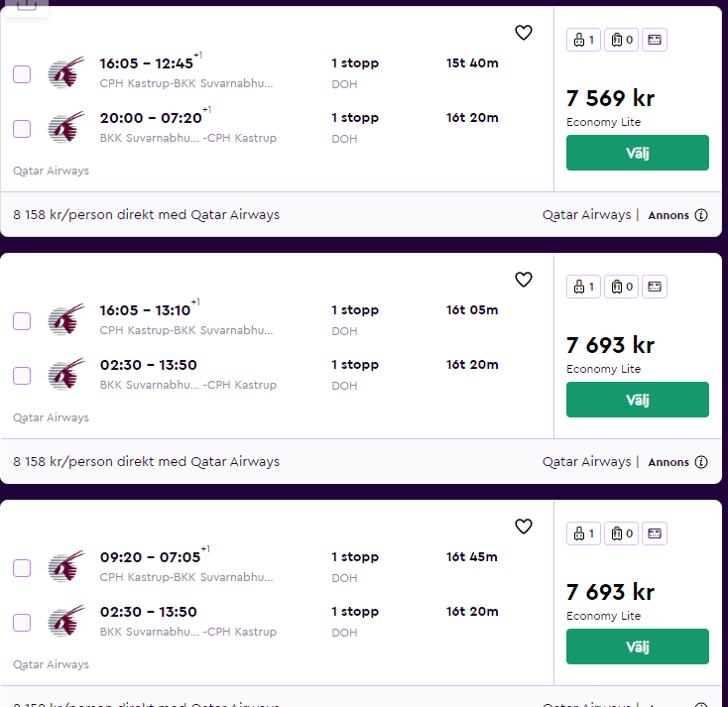Viewport: 728px width, 707px height.
Task: Click ticket icon on third flight card
Action: point(655,533)
